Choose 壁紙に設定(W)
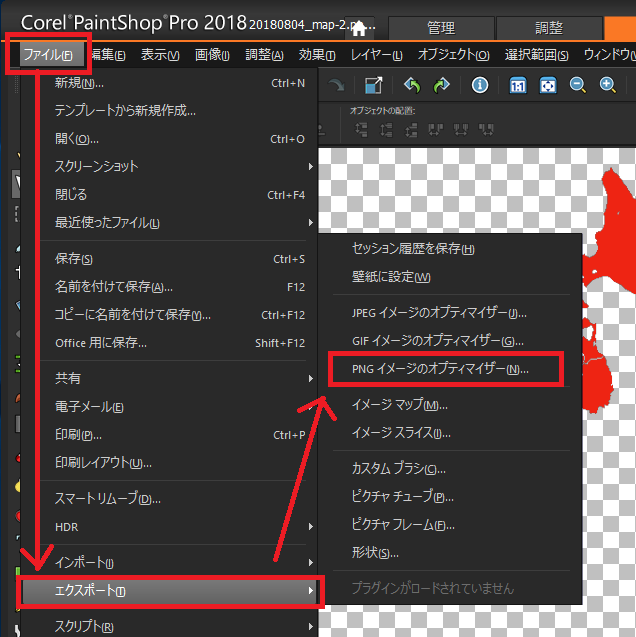The height and width of the screenshot is (637, 636). click(451, 277)
